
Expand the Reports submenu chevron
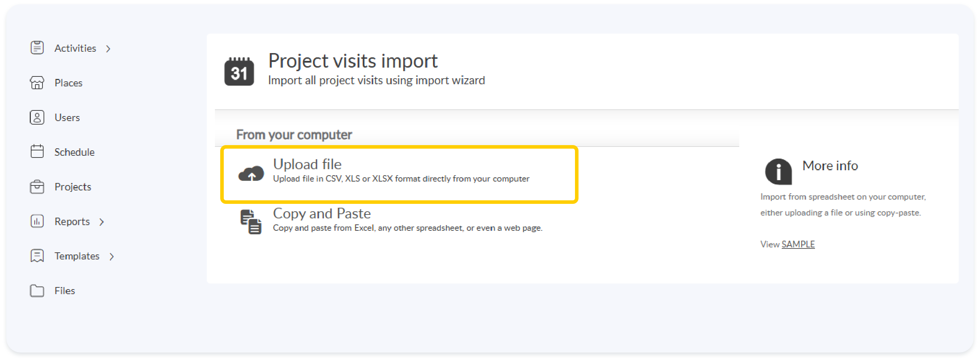click(102, 222)
